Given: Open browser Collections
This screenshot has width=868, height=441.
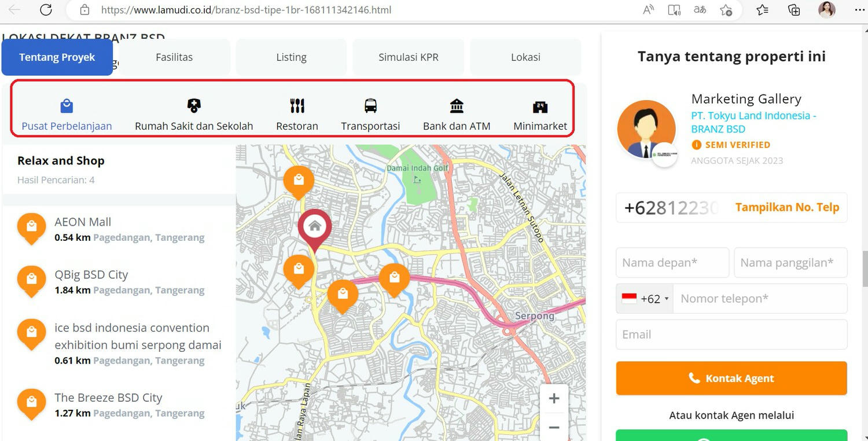Looking at the screenshot, I should (x=795, y=10).
